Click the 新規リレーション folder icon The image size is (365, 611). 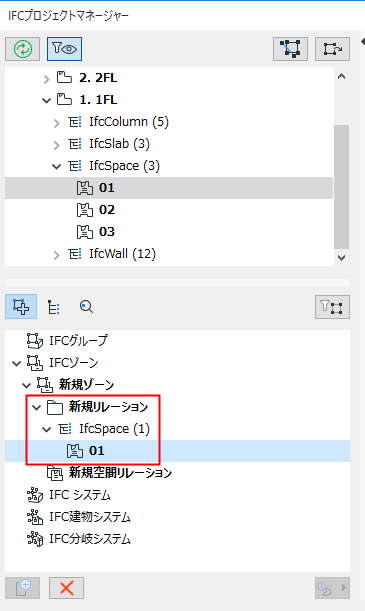pyautogui.click(x=55, y=407)
